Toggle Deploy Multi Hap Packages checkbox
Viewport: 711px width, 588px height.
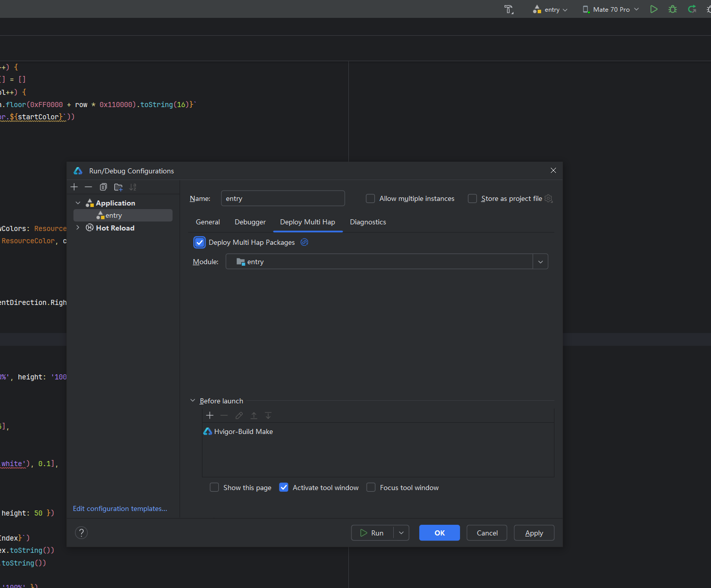pos(199,242)
